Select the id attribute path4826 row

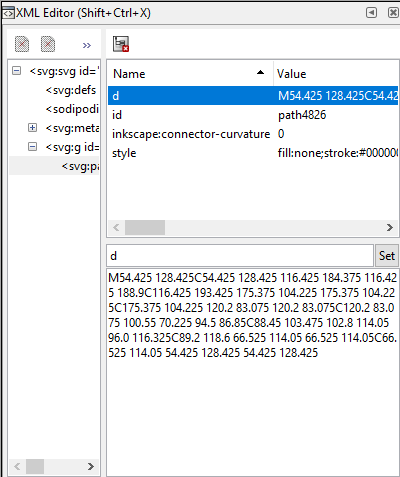coord(253,115)
